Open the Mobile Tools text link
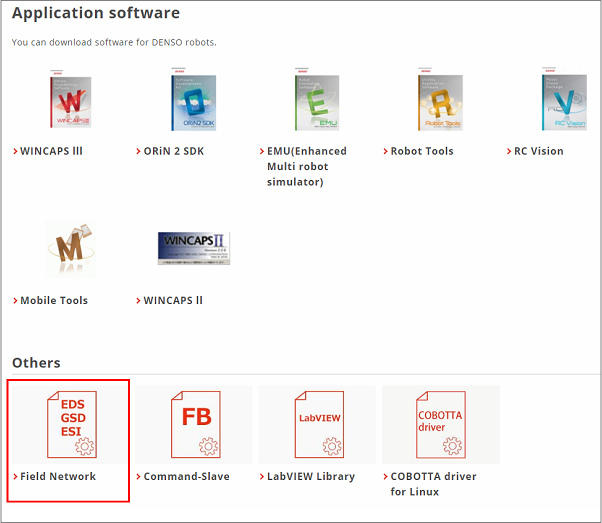 pyautogui.click(x=54, y=300)
